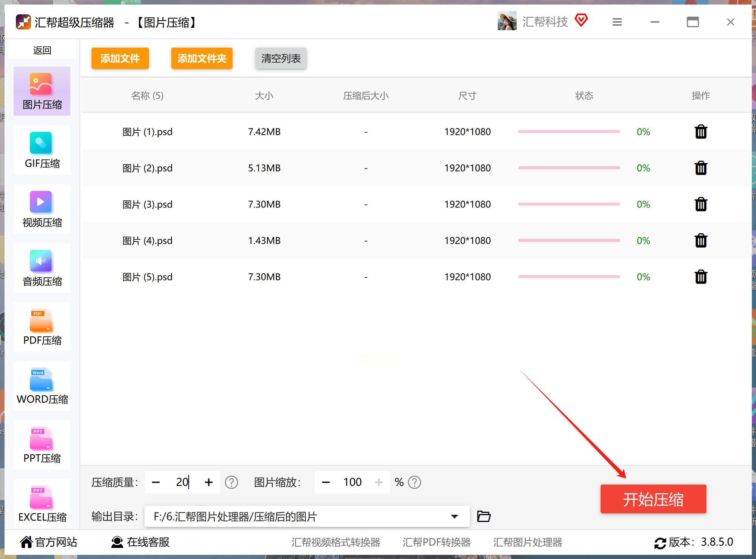Viewport: 756px width, 559px height.
Task: Open hamburger menu in title bar
Action: (617, 22)
